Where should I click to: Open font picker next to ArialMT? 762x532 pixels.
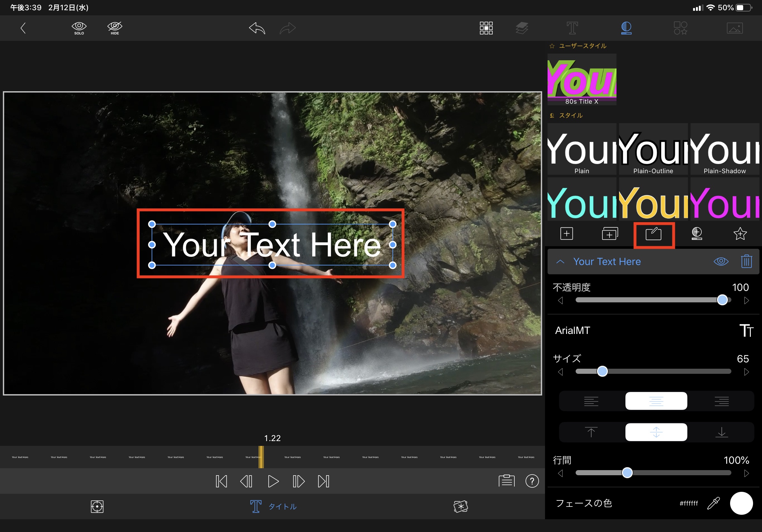[746, 330]
